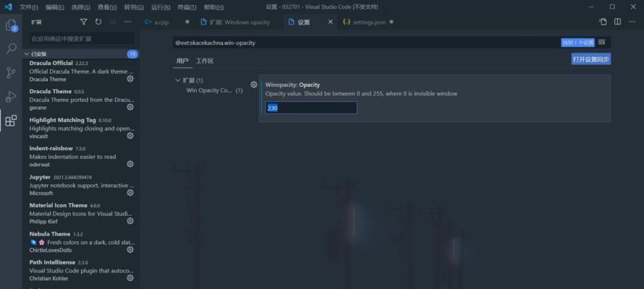Click the VS Code logo in title bar
This screenshot has height=289, width=644.
pyautogui.click(x=8, y=7)
